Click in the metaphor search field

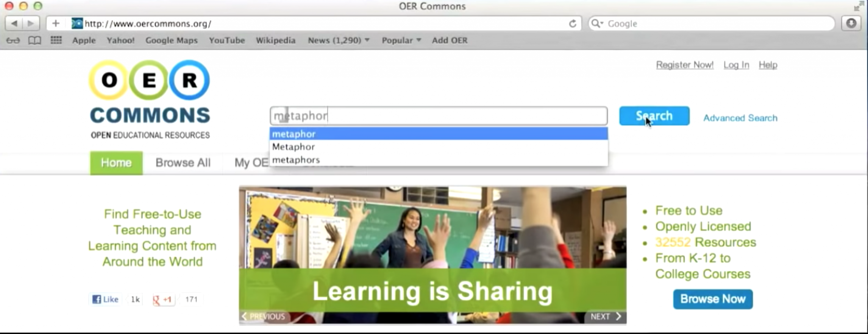[439, 116]
